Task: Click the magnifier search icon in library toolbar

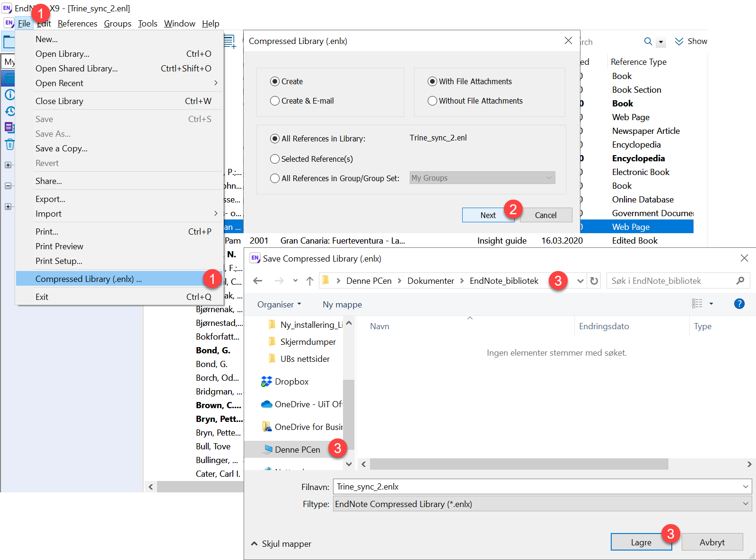Action: tap(648, 42)
